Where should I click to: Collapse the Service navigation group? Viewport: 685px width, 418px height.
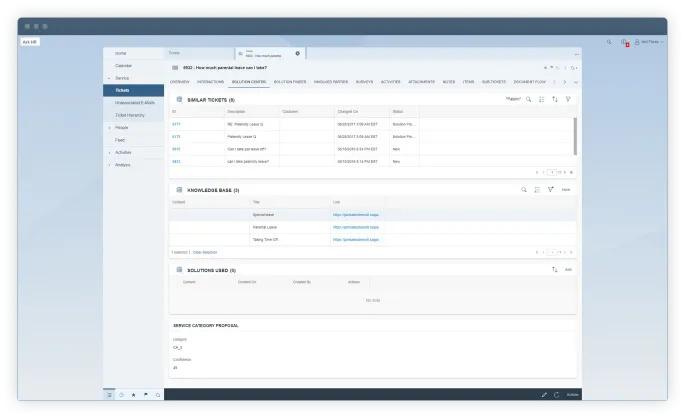point(109,77)
